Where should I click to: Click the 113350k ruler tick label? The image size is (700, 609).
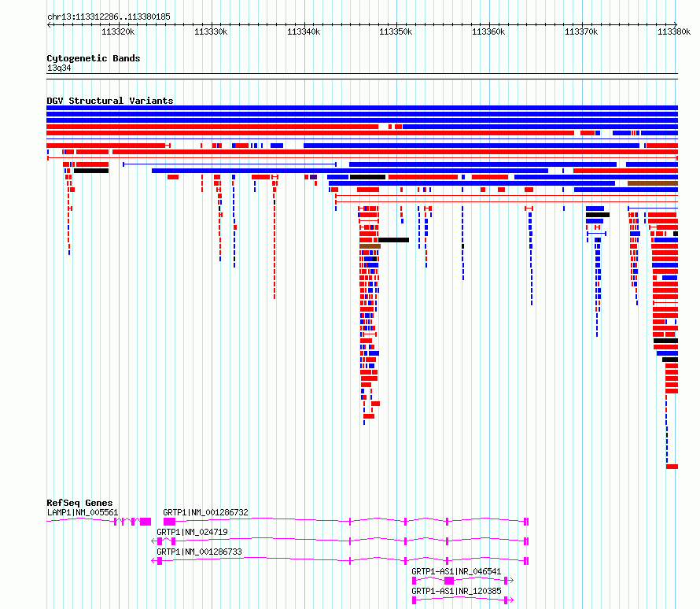pos(396,31)
